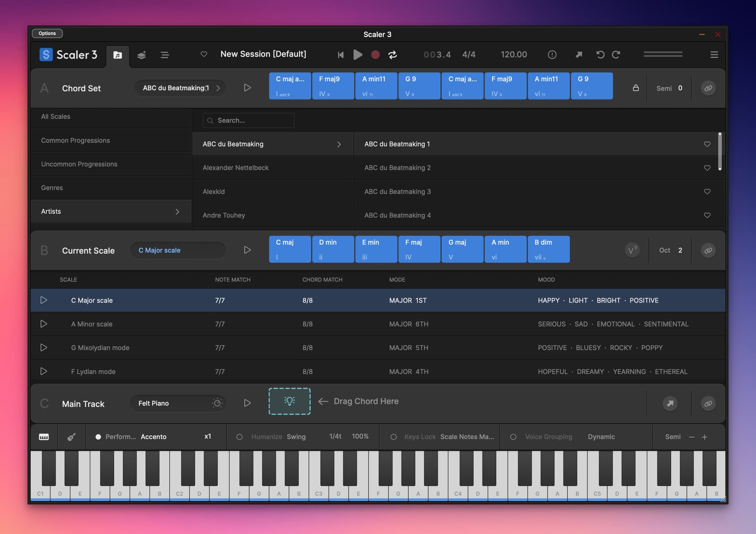Preview the C Major scale row play icon
The image size is (756, 534).
(x=44, y=300)
